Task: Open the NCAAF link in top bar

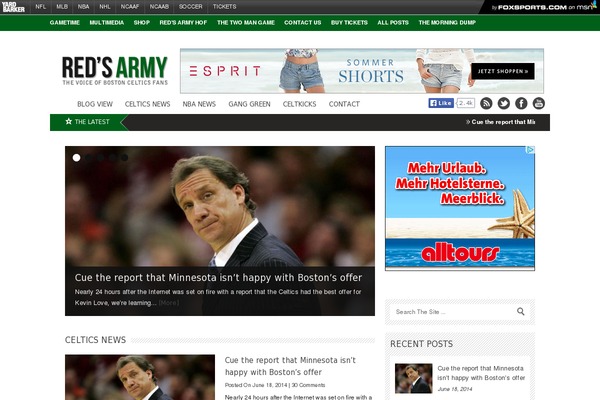Action: 130,7
